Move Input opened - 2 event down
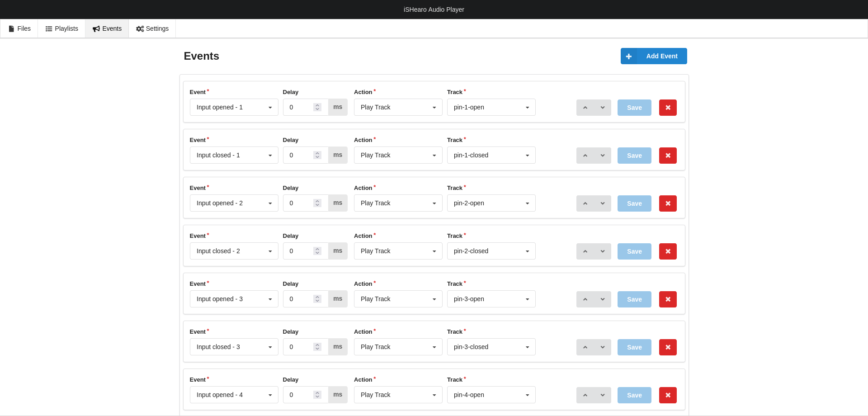Image resolution: width=868 pixels, height=416 pixels. (x=603, y=203)
